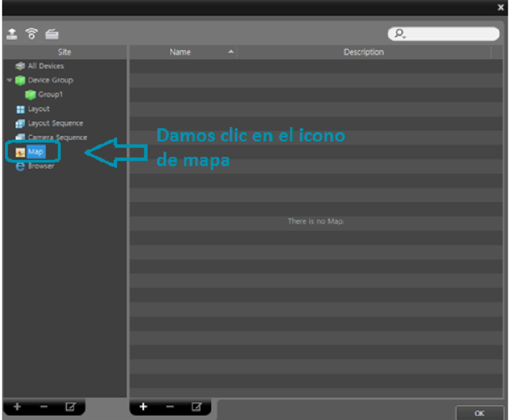
Task: Click the Map item in site tree
Action: click(x=36, y=152)
